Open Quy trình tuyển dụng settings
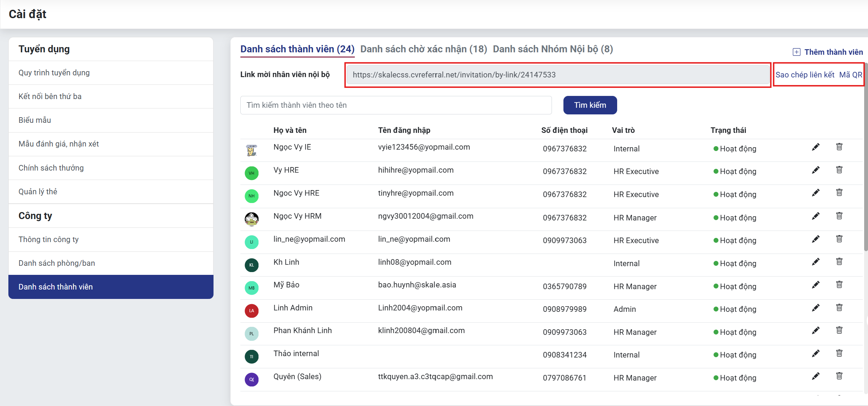The width and height of the screenshot is (868, 406). pos(54,73)
